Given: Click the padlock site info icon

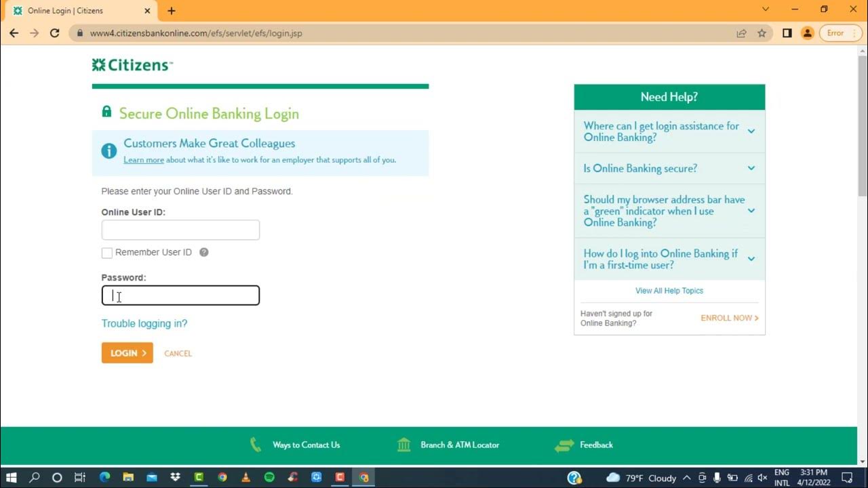Looking at the screenshot, I should [x=79, y=33].
